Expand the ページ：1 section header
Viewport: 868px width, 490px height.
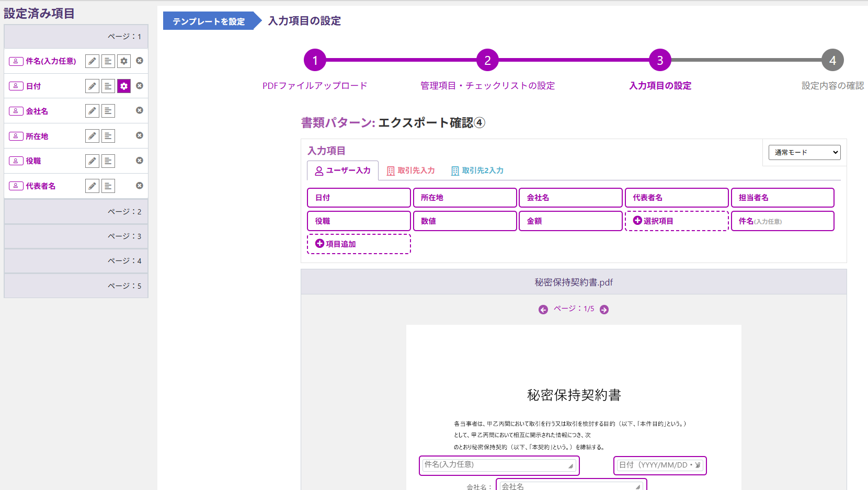point(76,37)
